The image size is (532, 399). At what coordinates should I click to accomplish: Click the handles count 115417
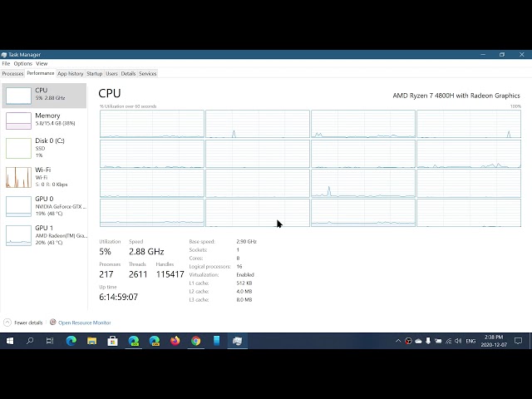pos(170,274)
